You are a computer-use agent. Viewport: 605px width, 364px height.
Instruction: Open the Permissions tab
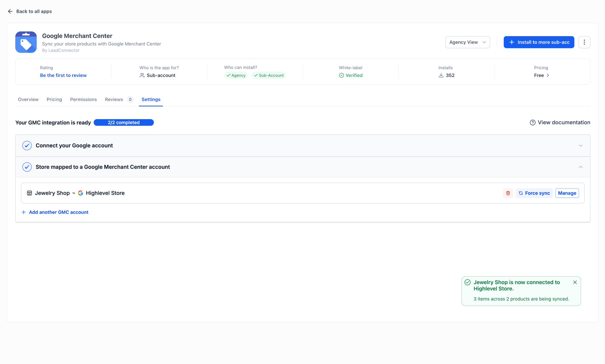pos(83,99)
